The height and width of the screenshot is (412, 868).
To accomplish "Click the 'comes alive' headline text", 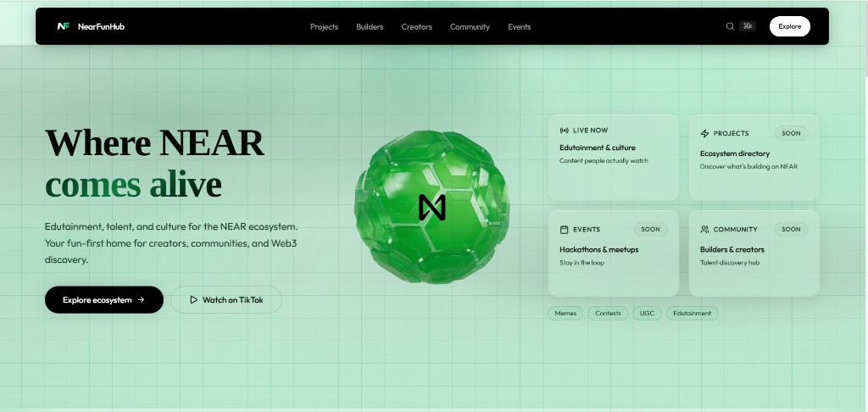I will (x=133, y=185).
